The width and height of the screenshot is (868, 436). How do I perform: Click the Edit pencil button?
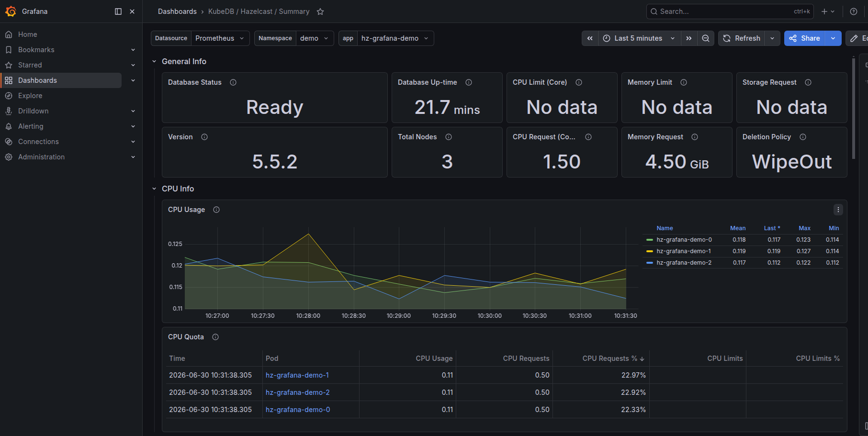click(x=857, y=38)
